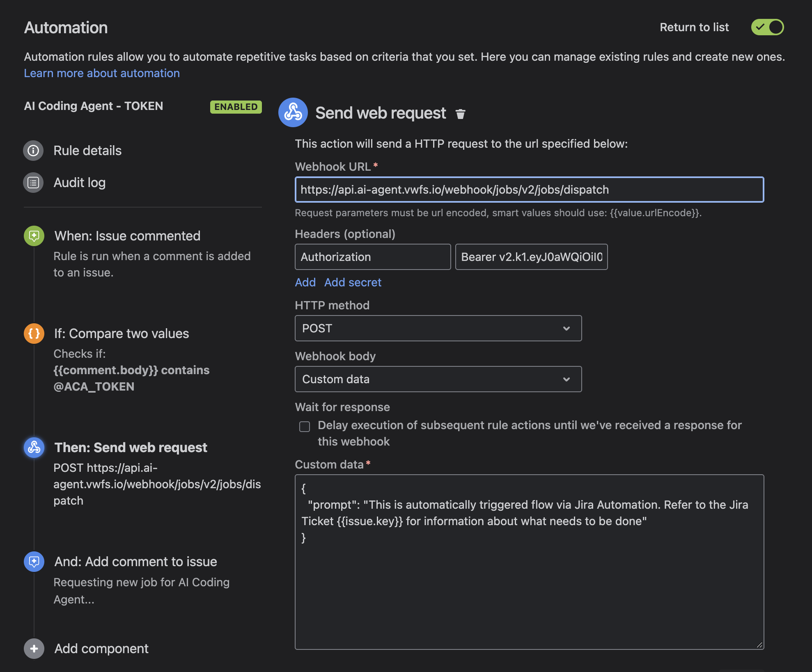This screenshot has width=812, height=672.
Task: Select the And: Add comment to issue step
Action: click(135, 562)
